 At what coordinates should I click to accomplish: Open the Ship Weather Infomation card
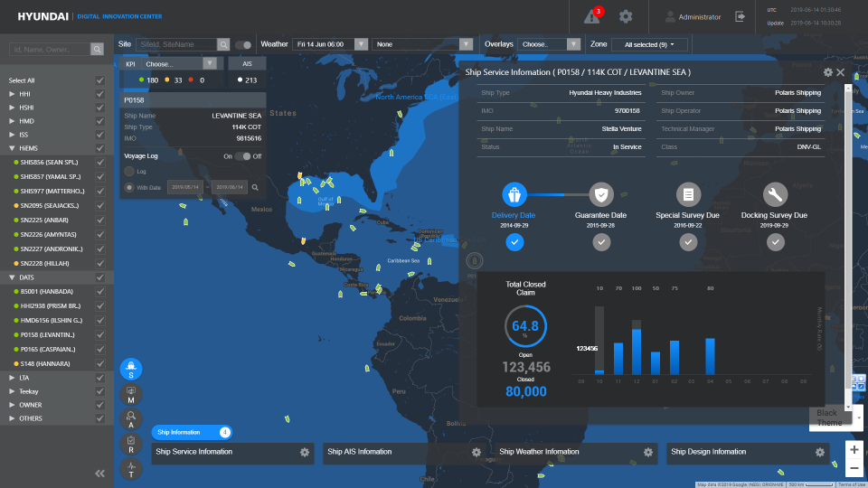tap(576, 453)
